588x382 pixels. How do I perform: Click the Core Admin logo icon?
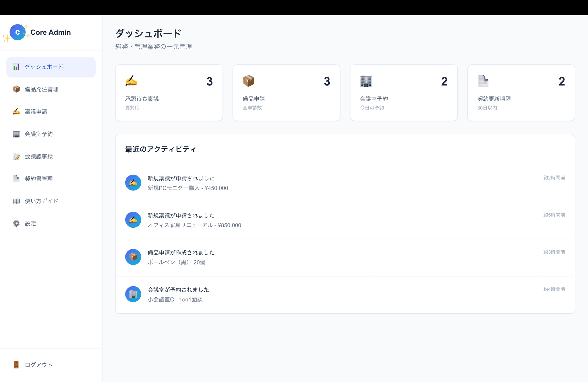pos(18,32)
